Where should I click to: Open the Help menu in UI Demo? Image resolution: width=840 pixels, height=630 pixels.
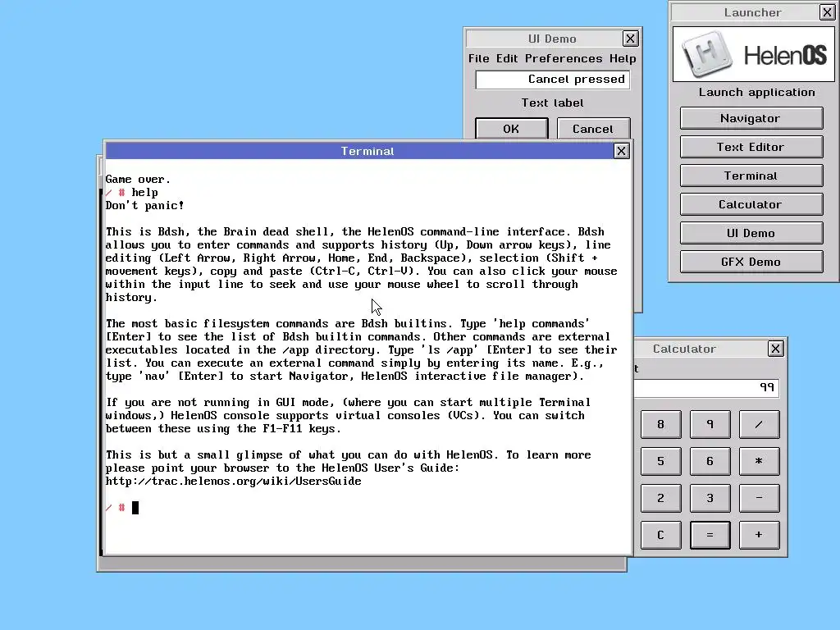click(623, 58)
